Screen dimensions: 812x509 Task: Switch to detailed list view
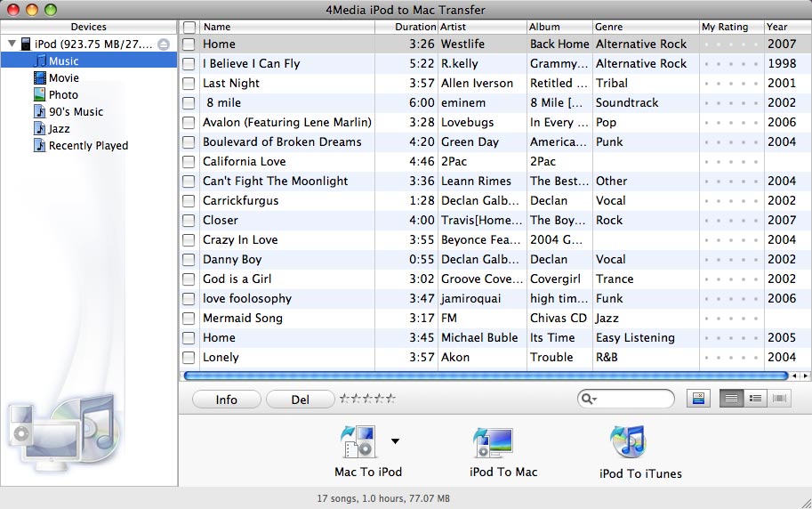point(755,398)
